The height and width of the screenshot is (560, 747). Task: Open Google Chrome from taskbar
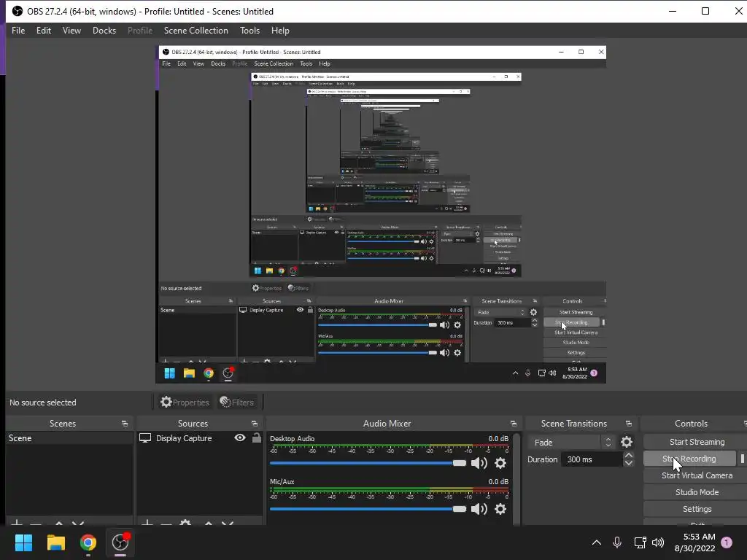tap(88, 542)
